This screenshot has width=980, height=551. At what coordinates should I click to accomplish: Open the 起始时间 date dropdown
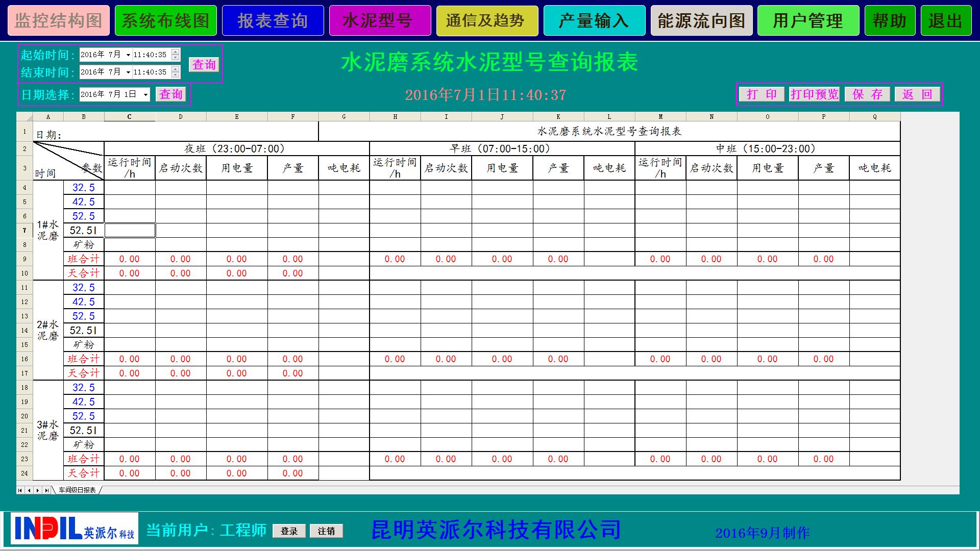pos(128,55)
